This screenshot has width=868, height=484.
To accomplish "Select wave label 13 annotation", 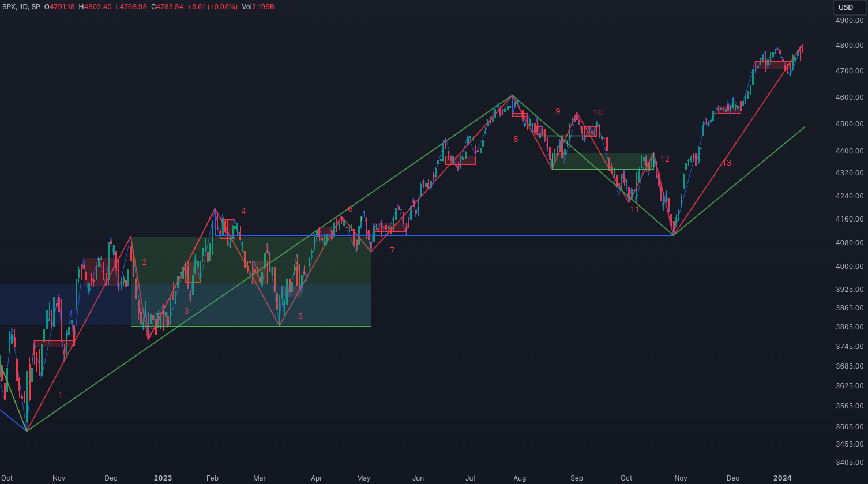I will point(727,163).
